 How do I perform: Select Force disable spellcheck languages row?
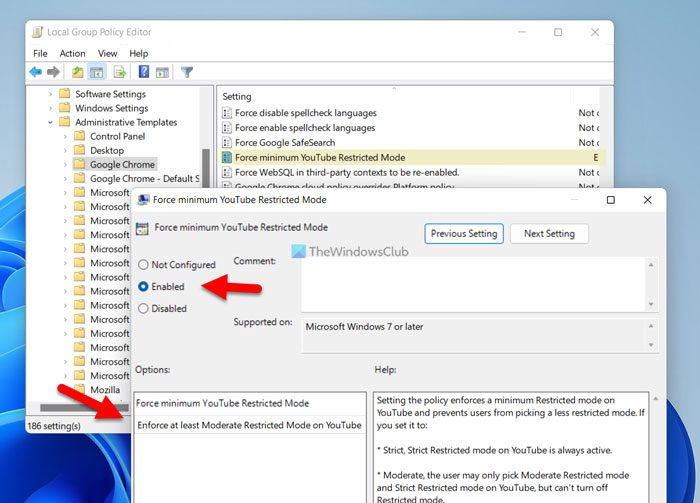coord(411,113)
